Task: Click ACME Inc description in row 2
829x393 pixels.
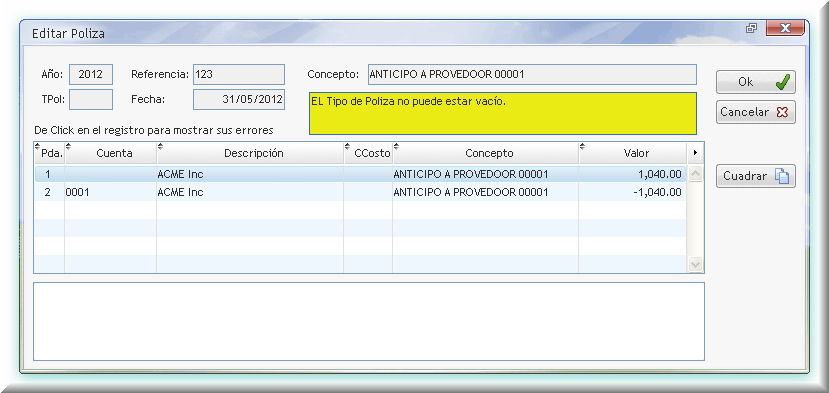Action: tap(250, 193)
